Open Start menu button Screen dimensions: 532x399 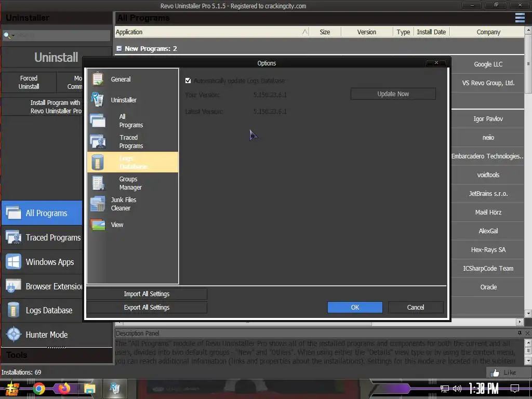coord(12,389)
